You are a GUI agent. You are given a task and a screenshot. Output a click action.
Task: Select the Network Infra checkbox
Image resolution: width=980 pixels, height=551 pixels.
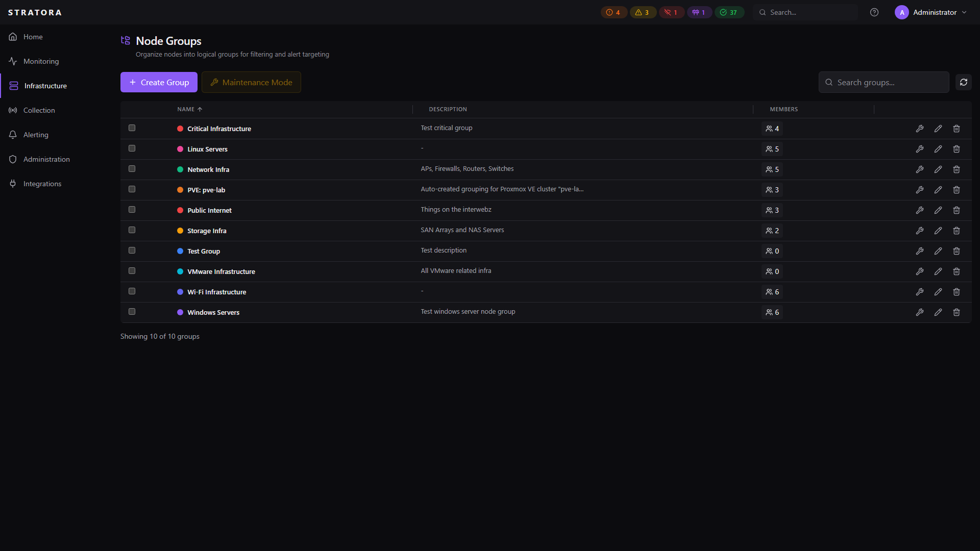point(132,169)
